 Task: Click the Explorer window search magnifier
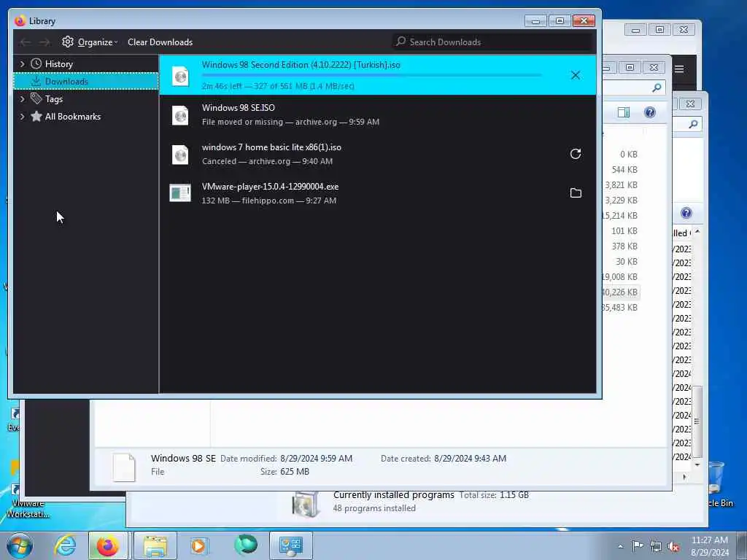pos(657,87)
